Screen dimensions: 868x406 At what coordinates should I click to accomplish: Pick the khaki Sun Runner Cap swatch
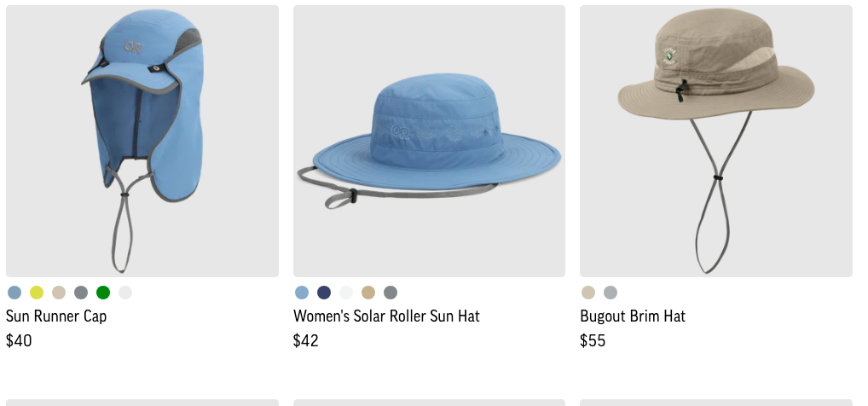tap(59, 293)
